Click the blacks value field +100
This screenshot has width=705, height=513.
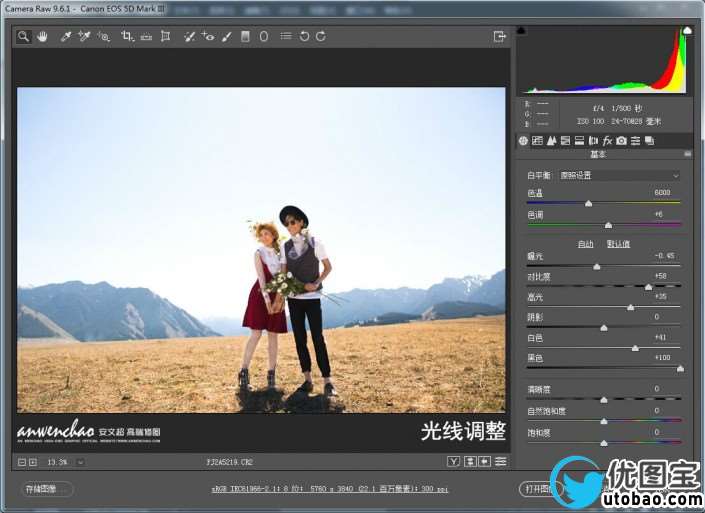point(662,357)
